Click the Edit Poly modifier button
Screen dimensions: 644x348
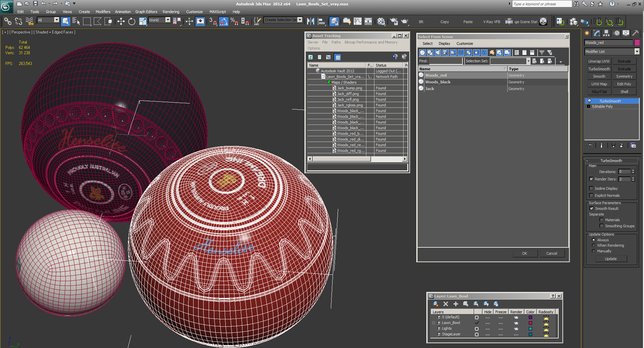(624, 84)
